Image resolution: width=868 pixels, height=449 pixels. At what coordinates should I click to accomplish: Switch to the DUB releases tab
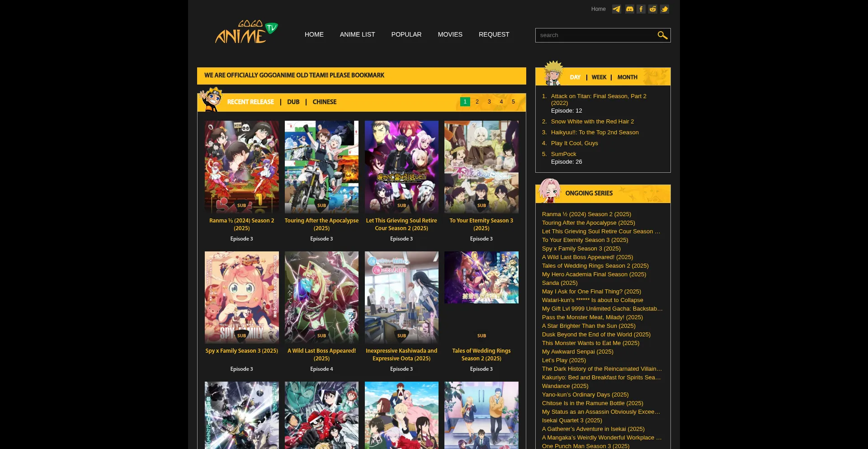293,102
